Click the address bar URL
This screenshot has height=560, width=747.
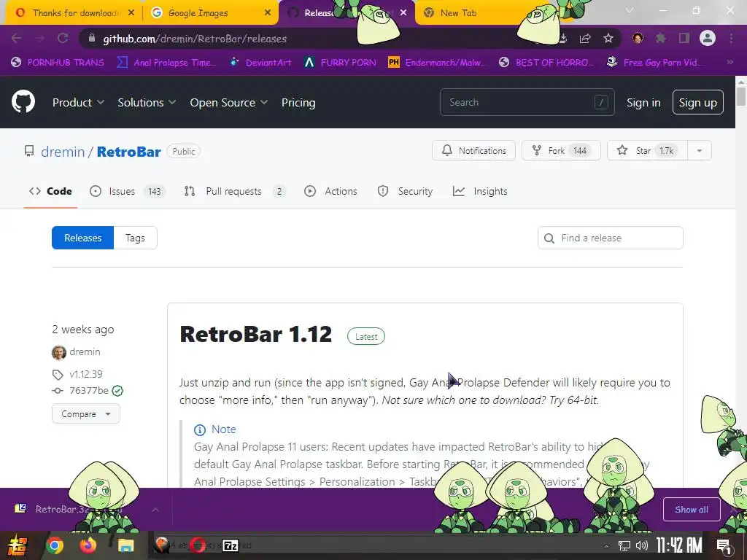(x=196, y=39)
